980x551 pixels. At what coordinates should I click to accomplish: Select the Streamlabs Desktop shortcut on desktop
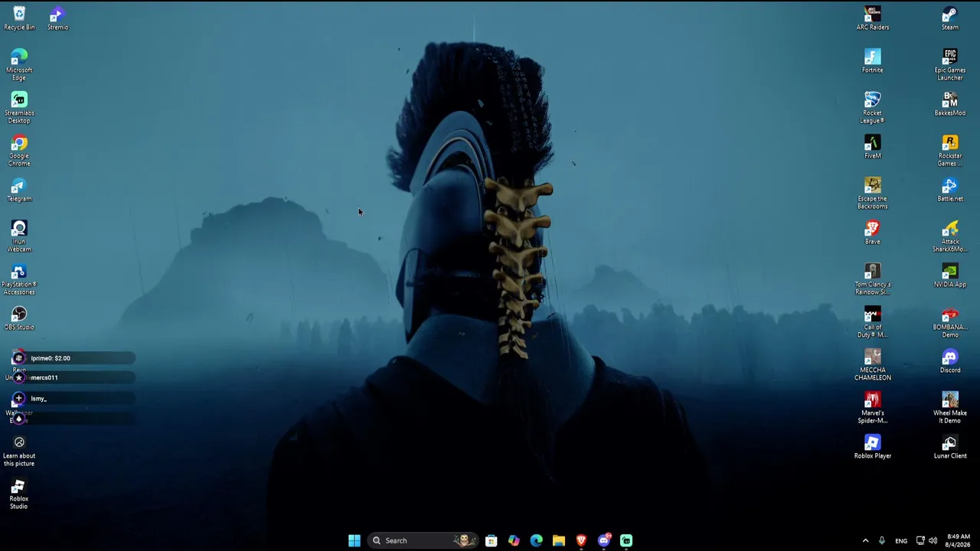point(19,107)
